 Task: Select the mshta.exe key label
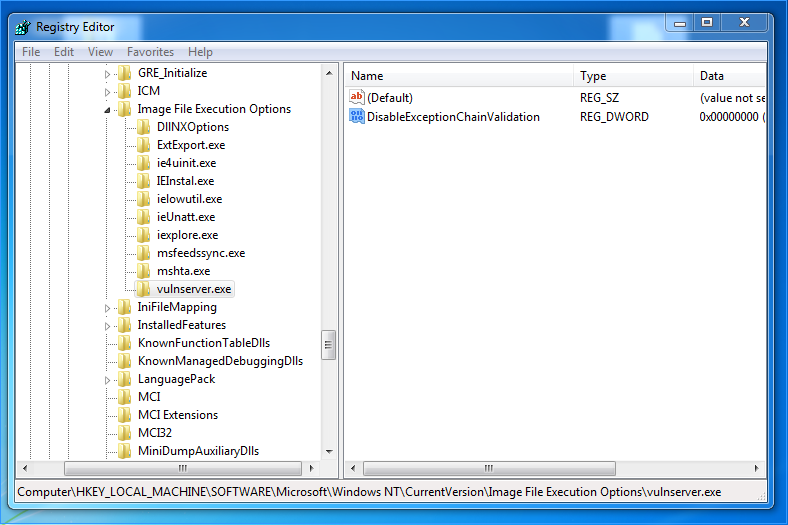[x=183, y=271]
